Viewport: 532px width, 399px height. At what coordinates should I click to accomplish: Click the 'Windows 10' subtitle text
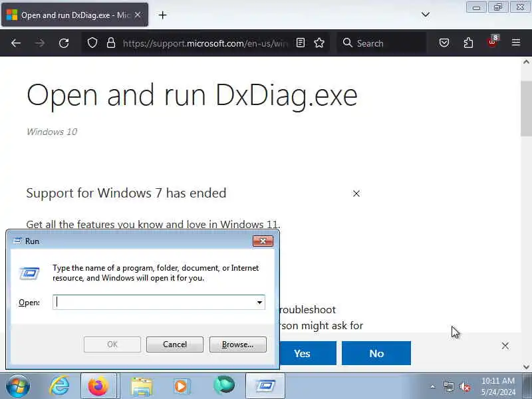(x=52, y=132)
